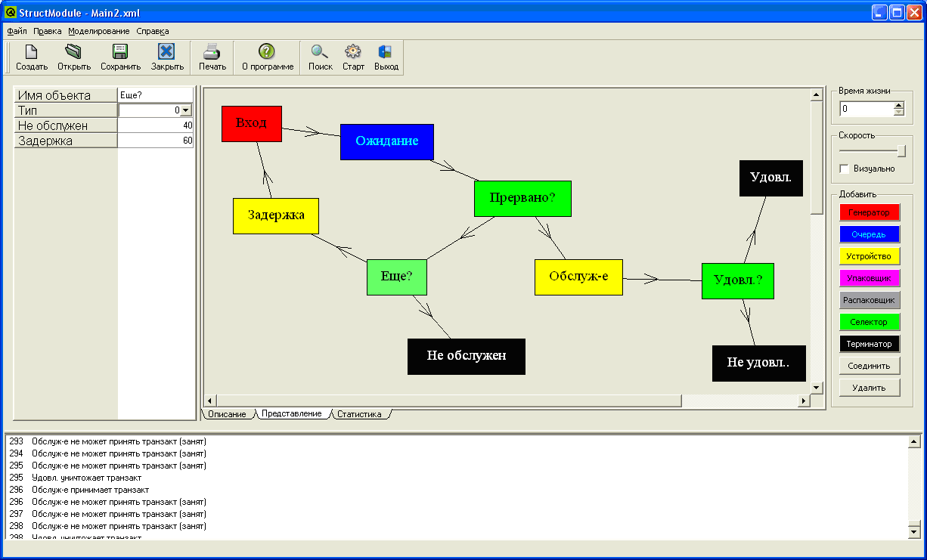
Task: Click the Задержка property label
Action: pos(66,141)
